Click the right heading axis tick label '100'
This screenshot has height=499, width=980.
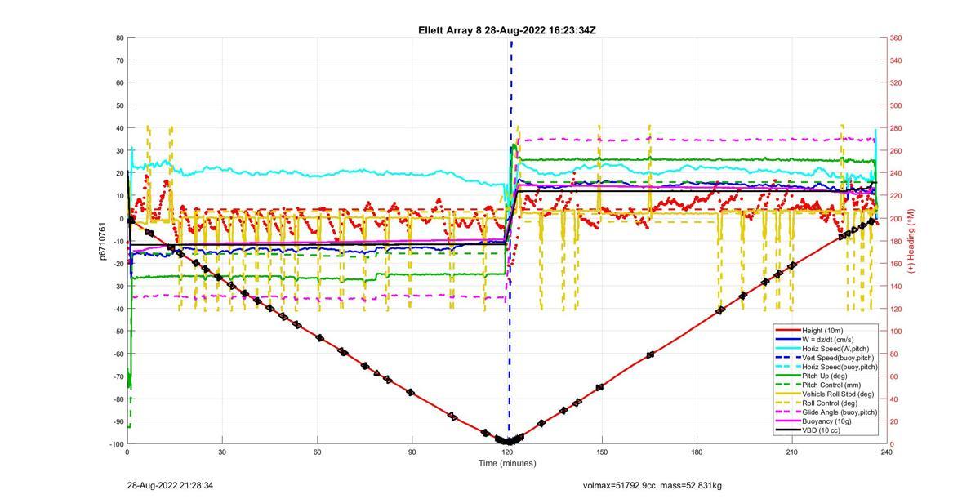click(896, 331)
